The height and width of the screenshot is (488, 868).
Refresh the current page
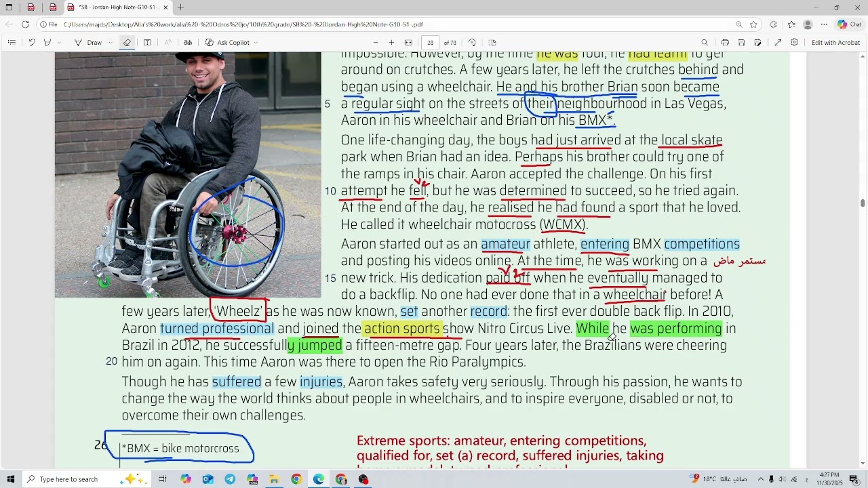point(25,24)
